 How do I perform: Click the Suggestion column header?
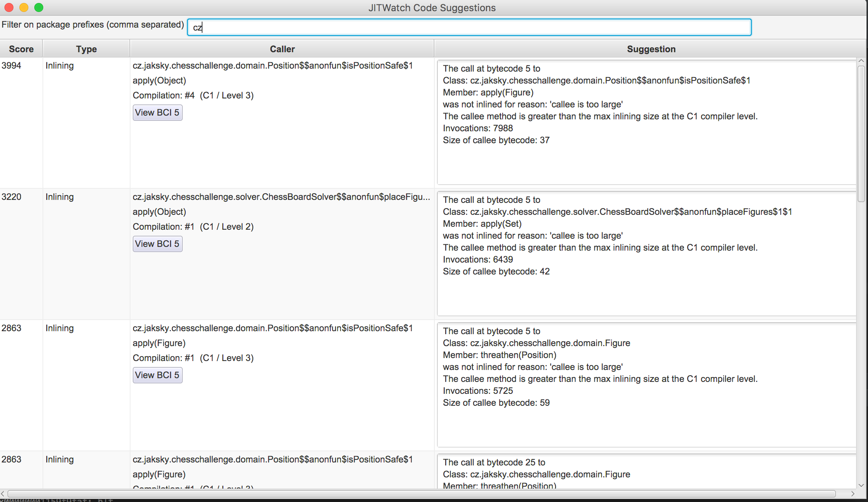(x=651, y=49)
